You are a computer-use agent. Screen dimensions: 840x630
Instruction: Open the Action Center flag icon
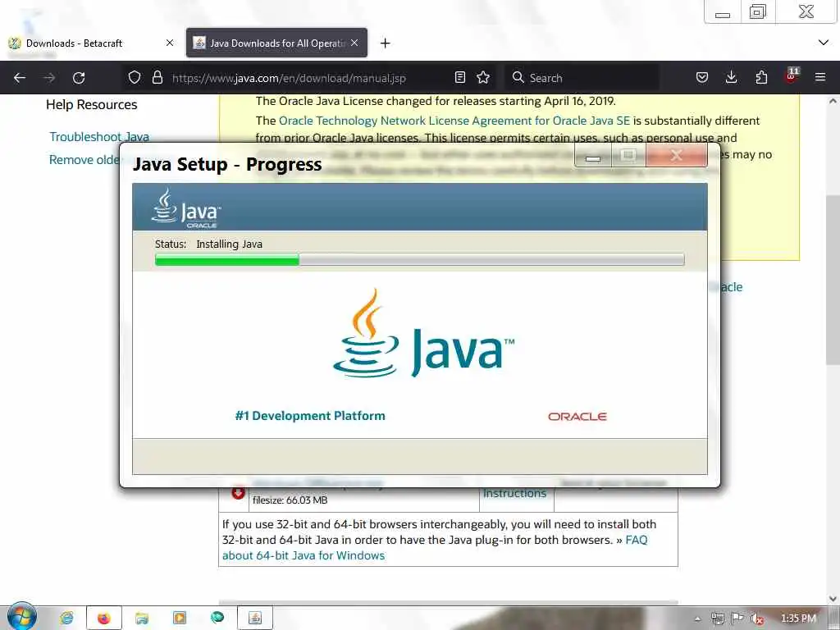(737, 618)
